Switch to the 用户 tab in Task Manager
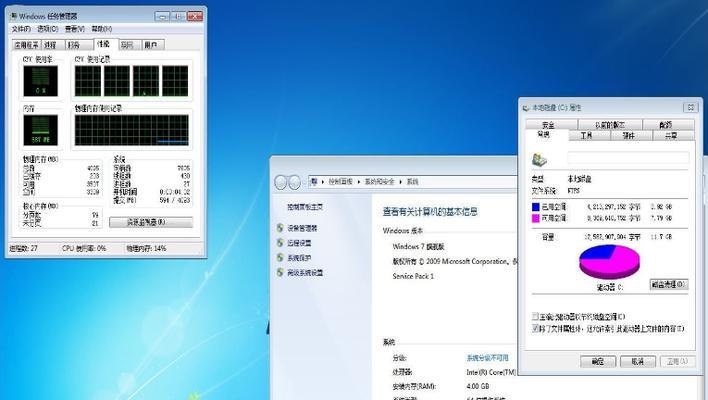The height and width of the screenshot is (400, 708). click(x=151, y=45)
